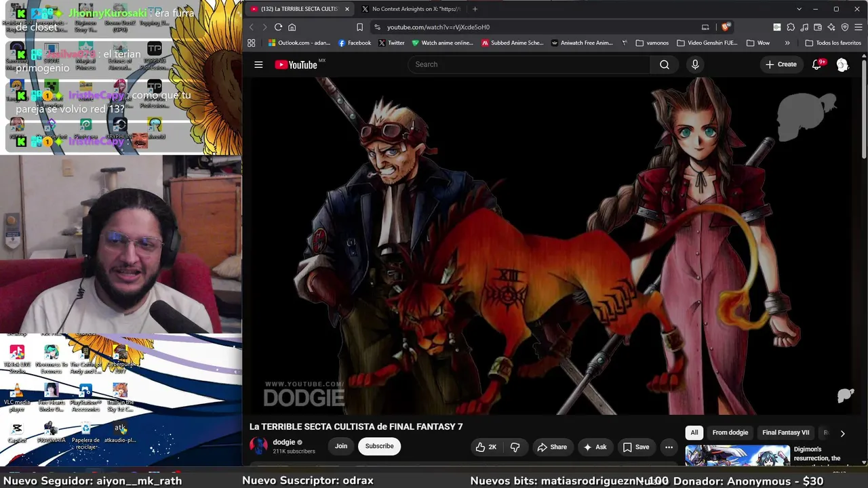
Task: Show more filter chips with the arrow
Action: tap(842, 433)
